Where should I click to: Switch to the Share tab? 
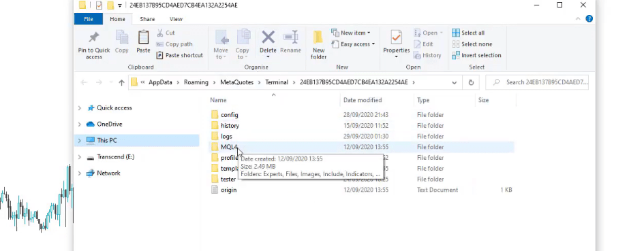click(147, 19)
